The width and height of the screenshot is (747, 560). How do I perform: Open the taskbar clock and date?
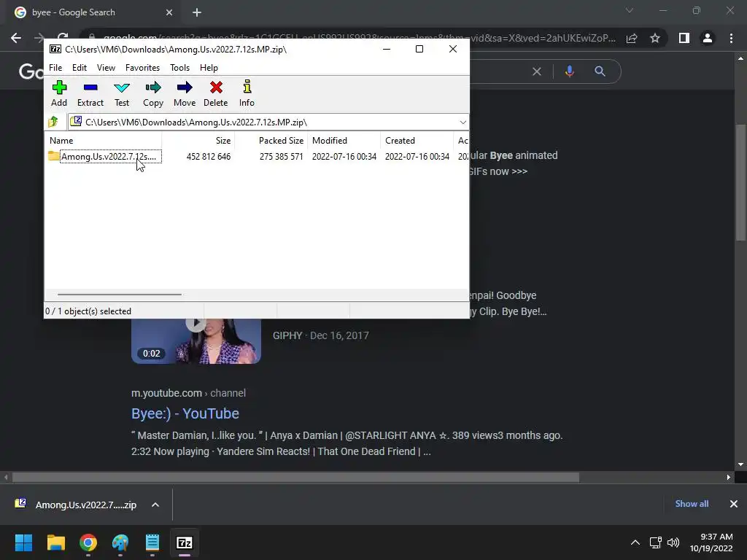tap(711, 542)
